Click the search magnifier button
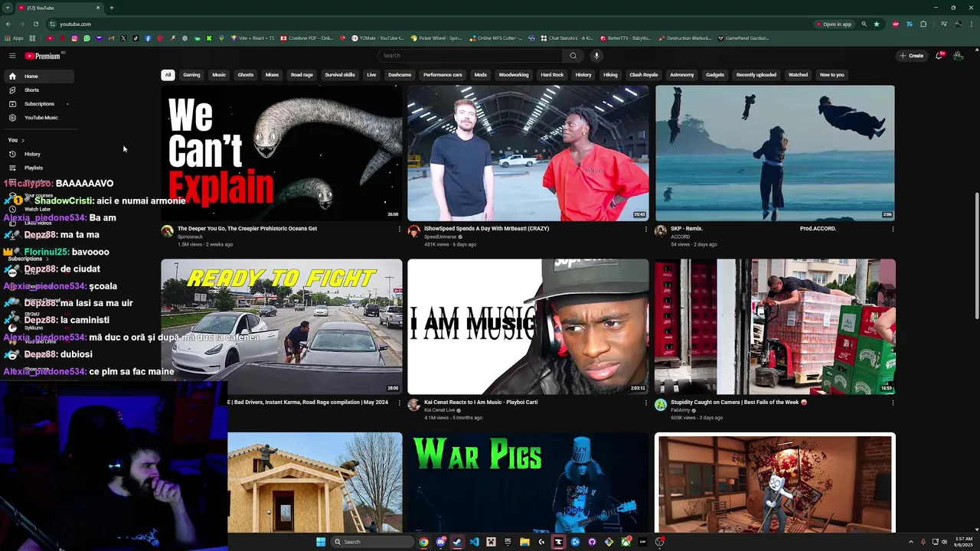 (573, 56)
